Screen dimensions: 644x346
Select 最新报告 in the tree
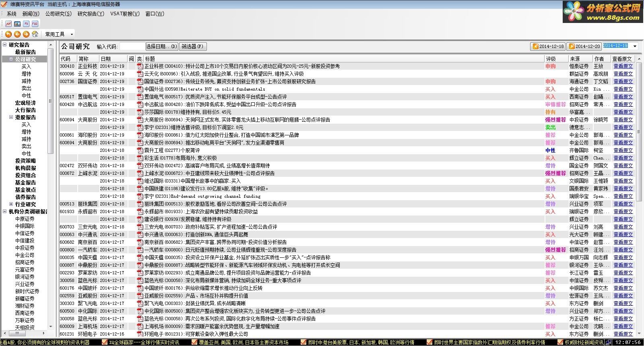[x=25, y=52]
